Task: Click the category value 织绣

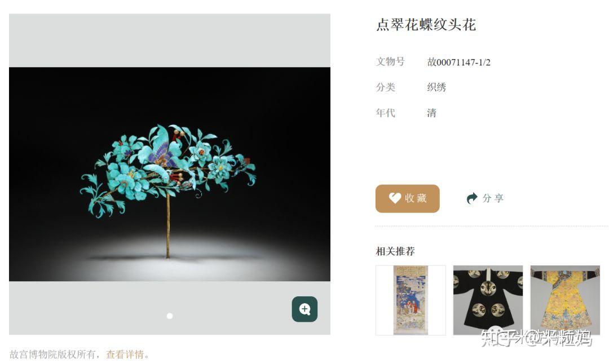Action: coord(436,87)
